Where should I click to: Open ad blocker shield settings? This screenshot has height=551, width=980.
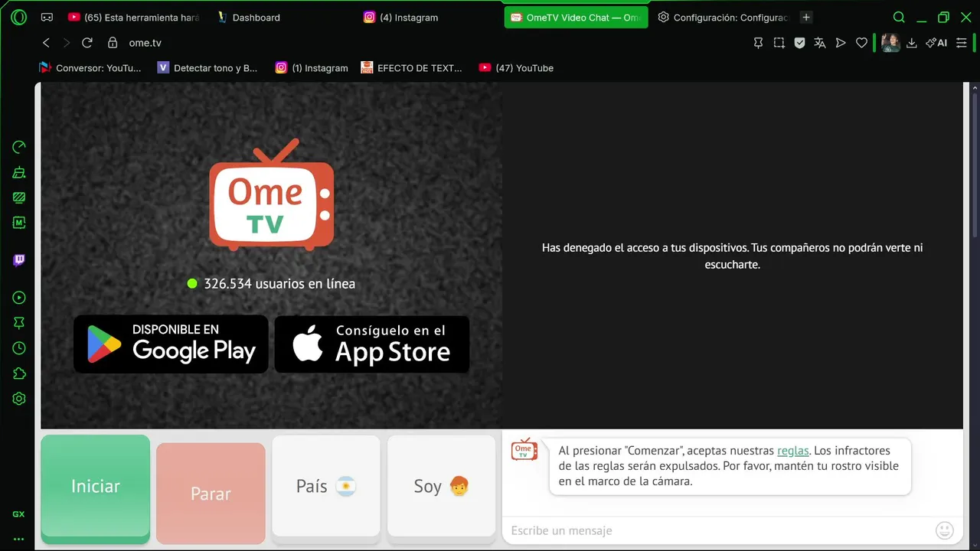(799, 43)
